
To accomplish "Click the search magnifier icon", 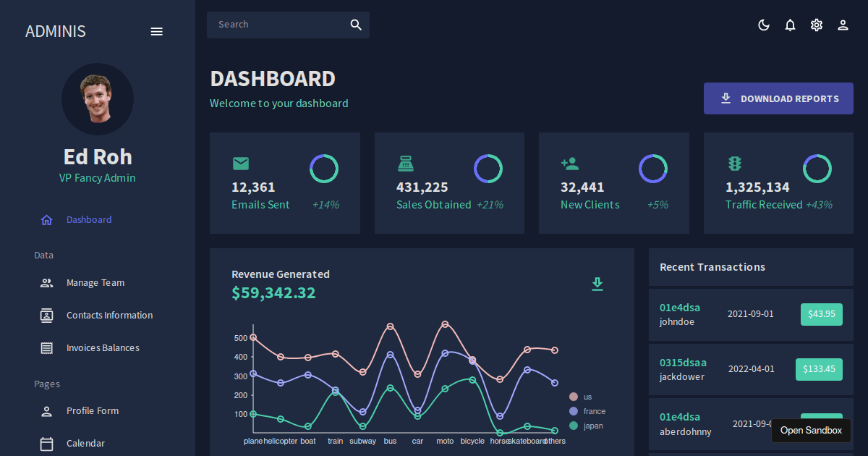I will point(355,24).
